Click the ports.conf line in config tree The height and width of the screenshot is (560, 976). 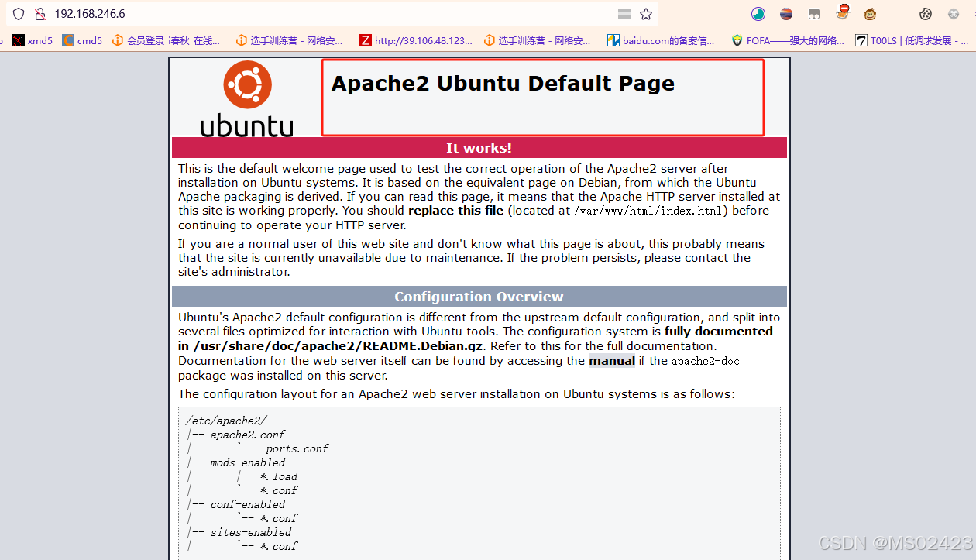297,448
